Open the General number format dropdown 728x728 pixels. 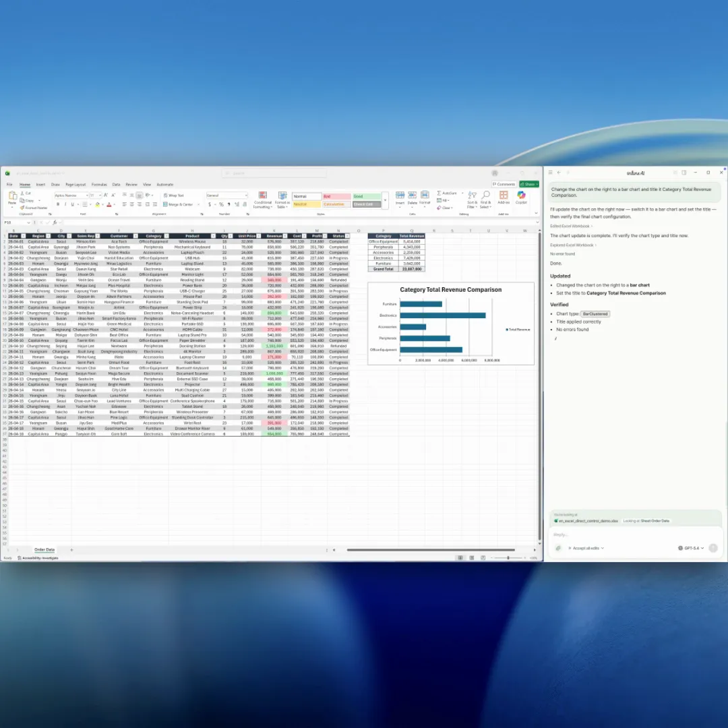[226, 195]
